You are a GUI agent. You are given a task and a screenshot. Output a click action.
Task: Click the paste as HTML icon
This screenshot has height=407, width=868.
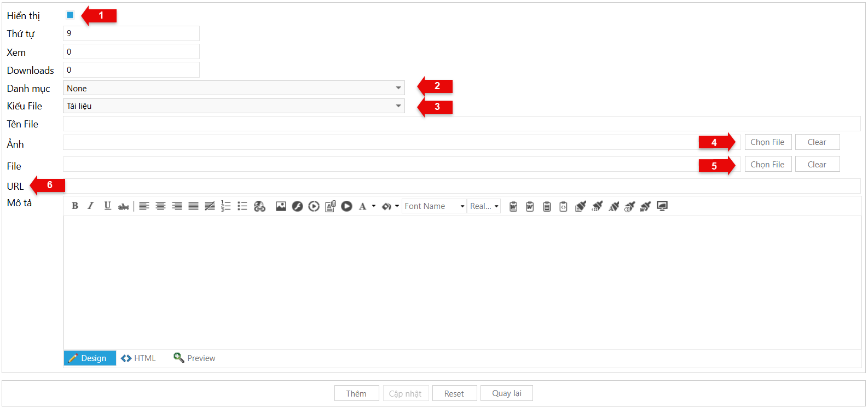point(563,206)
